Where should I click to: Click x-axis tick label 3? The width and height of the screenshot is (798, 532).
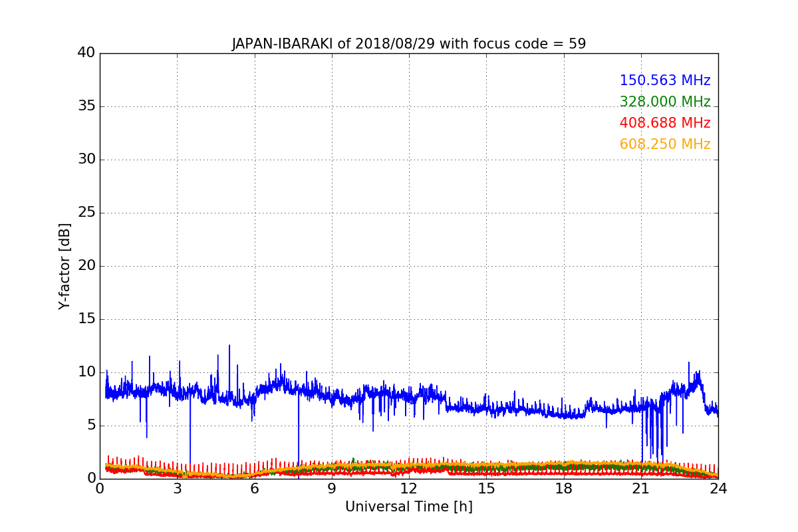[177, 488]
